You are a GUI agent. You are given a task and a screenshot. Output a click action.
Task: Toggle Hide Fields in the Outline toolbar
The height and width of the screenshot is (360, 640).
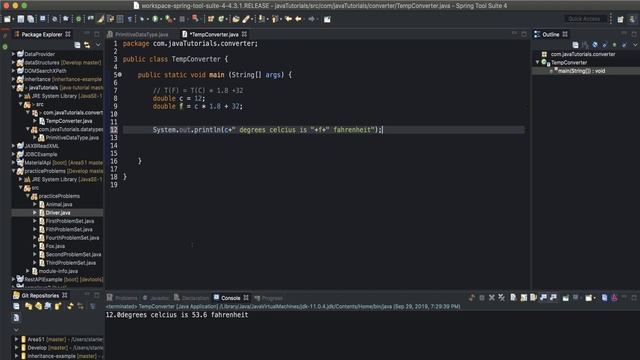click(595, 45)
